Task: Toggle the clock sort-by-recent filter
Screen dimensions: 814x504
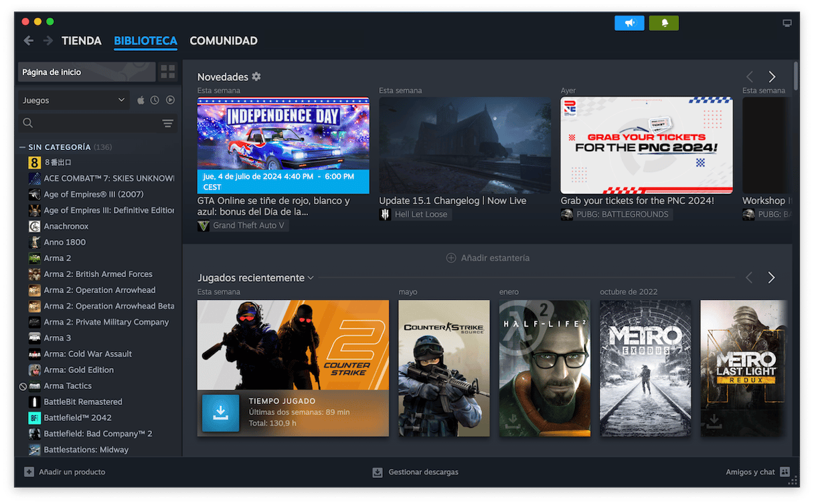Action: coord(155,100)
